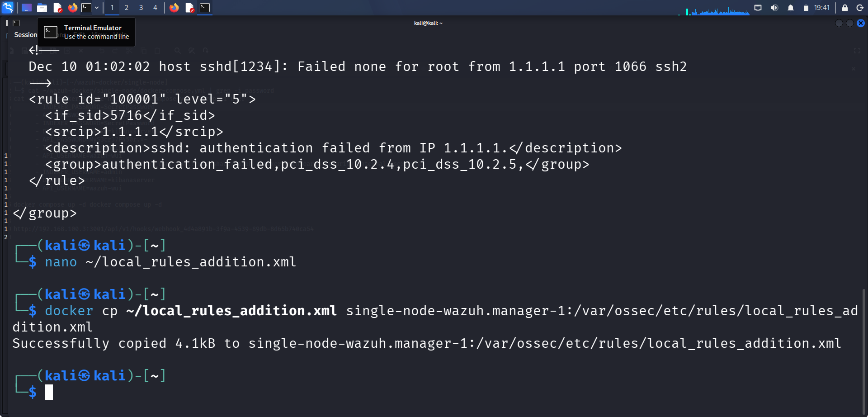Viewport: 868px width, 417px height.
Task: Switch to workspace 3
Action: 141,8
